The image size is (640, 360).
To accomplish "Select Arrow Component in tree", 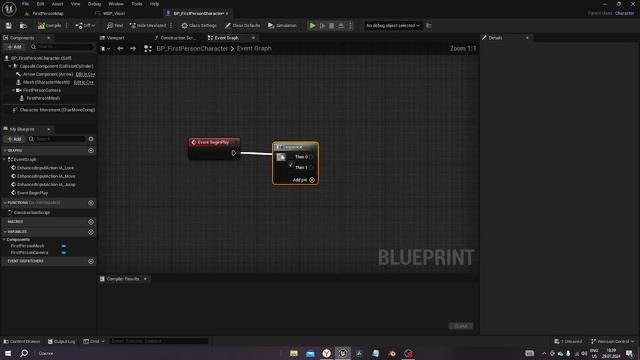I will [48, 74].
